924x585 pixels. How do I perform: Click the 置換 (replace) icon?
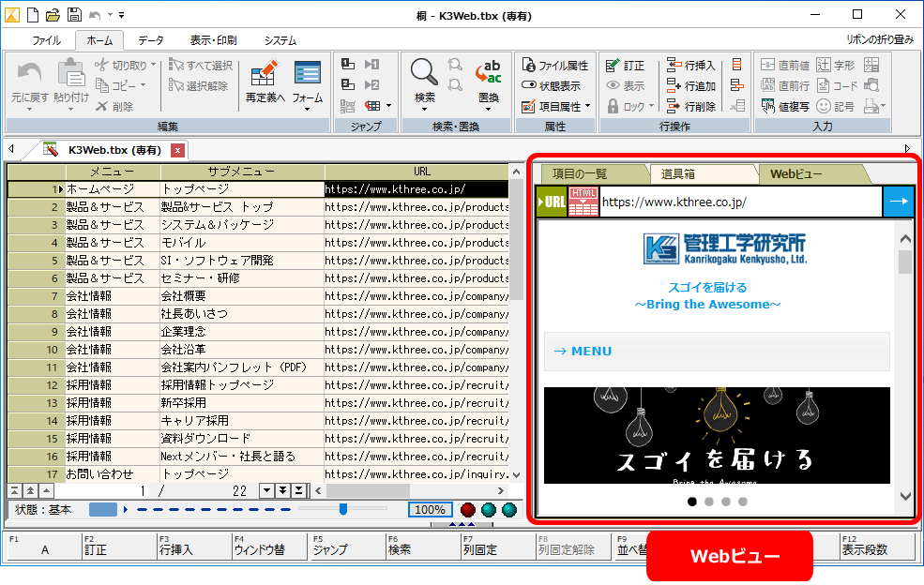click(x=489, y=73)
